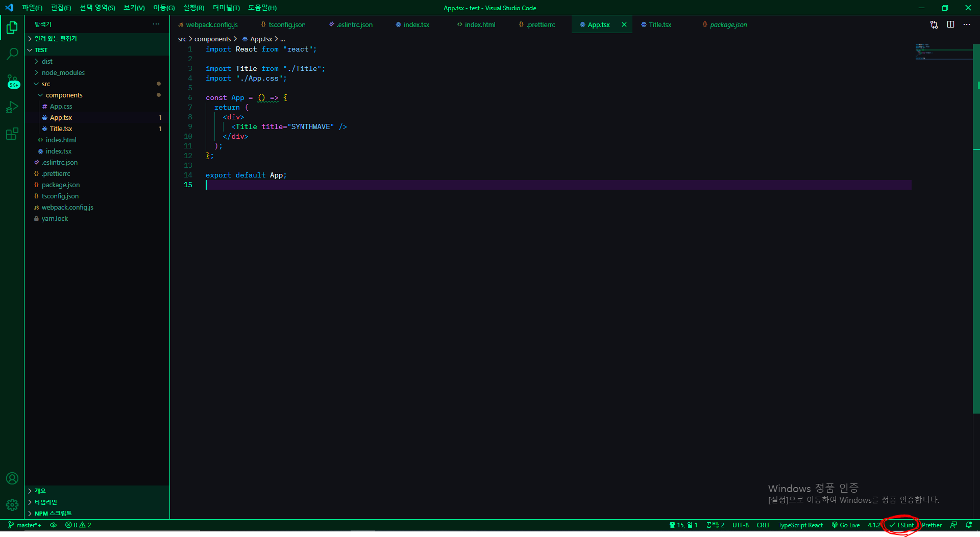
Task: Switch to the webpack.config.js tab
Action: (x=212, y=24)
